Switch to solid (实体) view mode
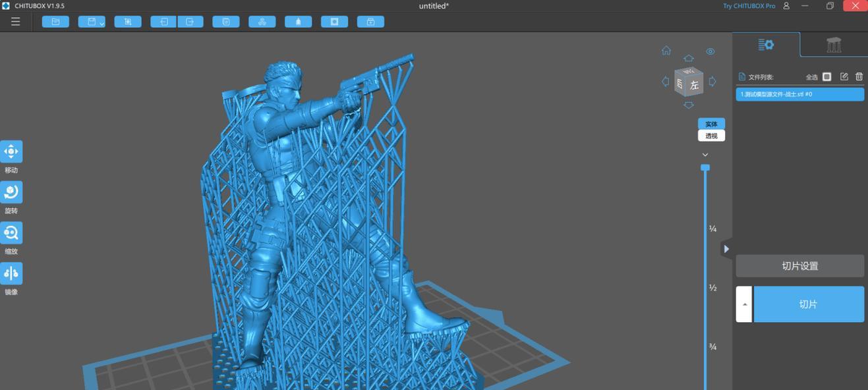868x390 pixels. pos(711,124)
